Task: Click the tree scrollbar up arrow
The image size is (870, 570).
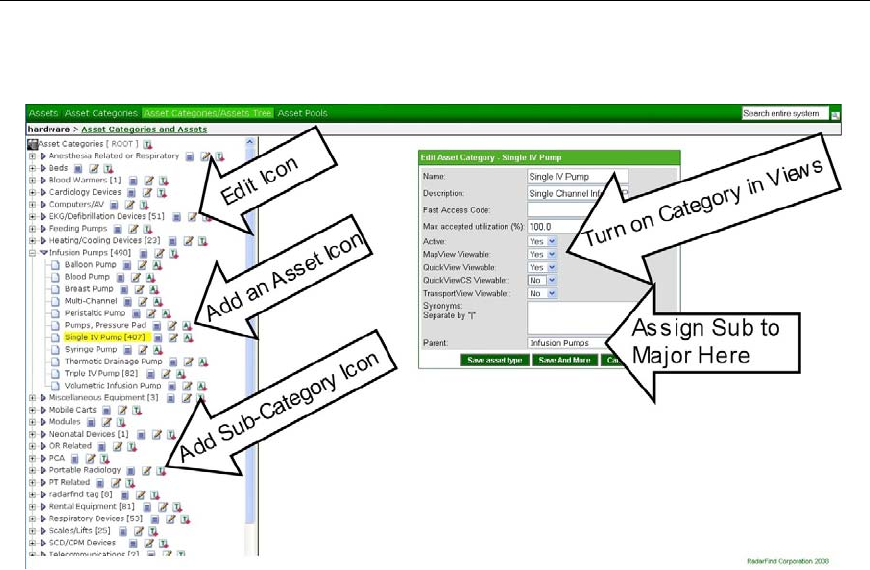Action: (x=250, y=143)
